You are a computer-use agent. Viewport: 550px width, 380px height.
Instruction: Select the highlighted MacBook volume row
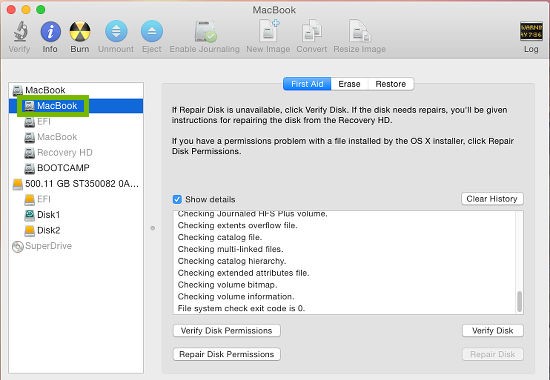pyautogui.click(x=76, y=106)
